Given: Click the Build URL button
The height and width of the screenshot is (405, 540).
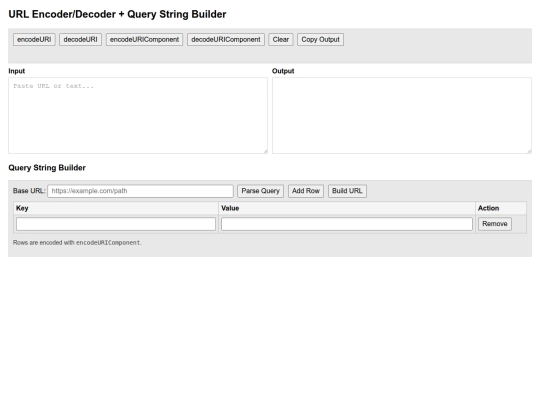Looking at the screenshot, I should 347,191.
